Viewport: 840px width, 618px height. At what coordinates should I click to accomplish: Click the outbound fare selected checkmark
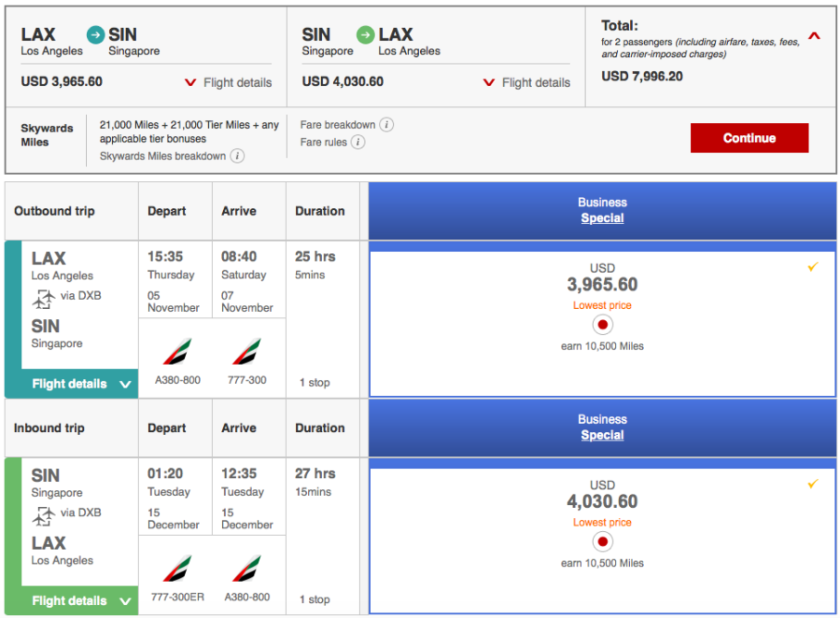coord(813,267)
